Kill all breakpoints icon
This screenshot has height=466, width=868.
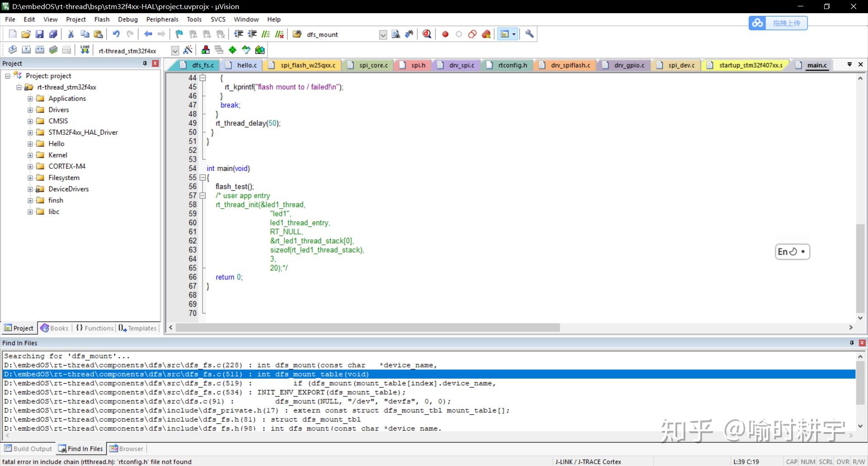(x=486, y=34)
